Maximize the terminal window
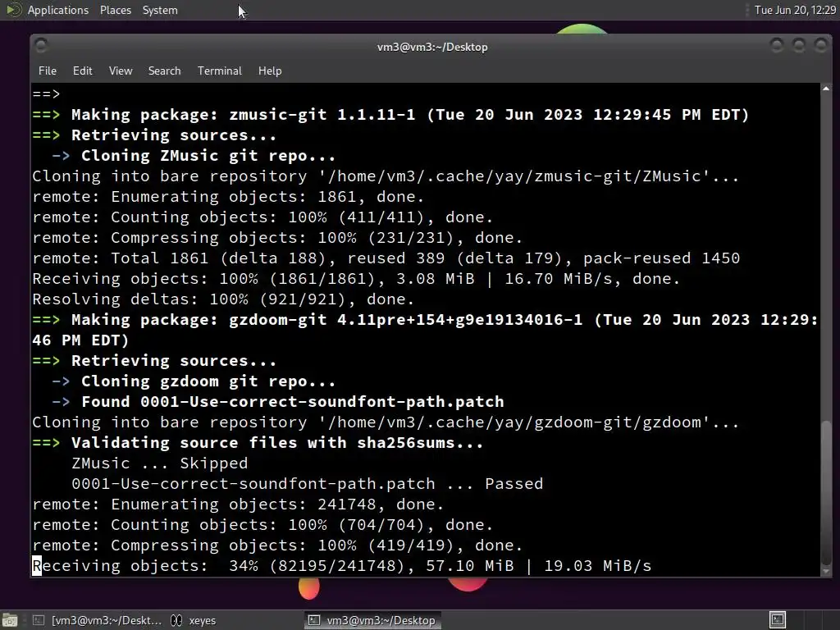Screen dimensions: 840x630 (799, 46)
